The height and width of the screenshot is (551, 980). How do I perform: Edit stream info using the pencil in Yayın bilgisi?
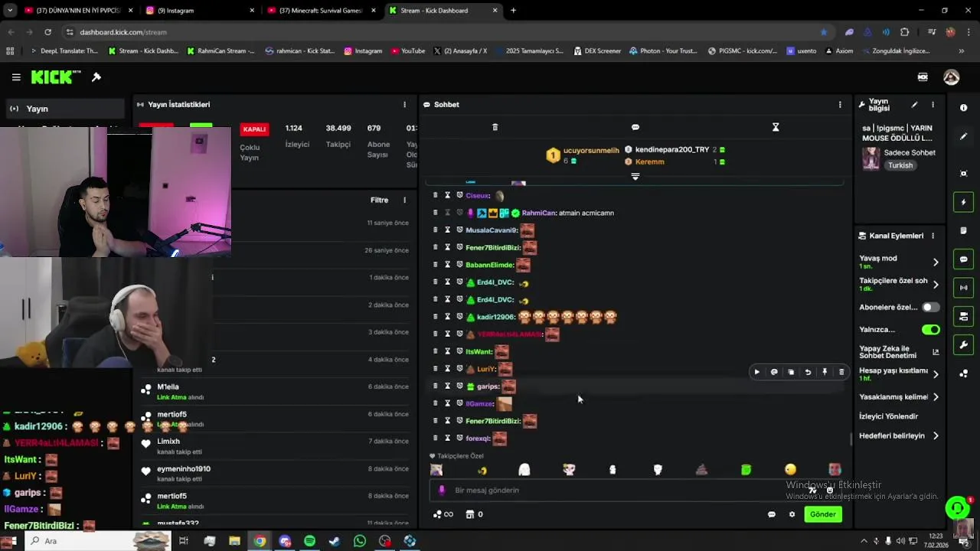click(x=914, y=105)
